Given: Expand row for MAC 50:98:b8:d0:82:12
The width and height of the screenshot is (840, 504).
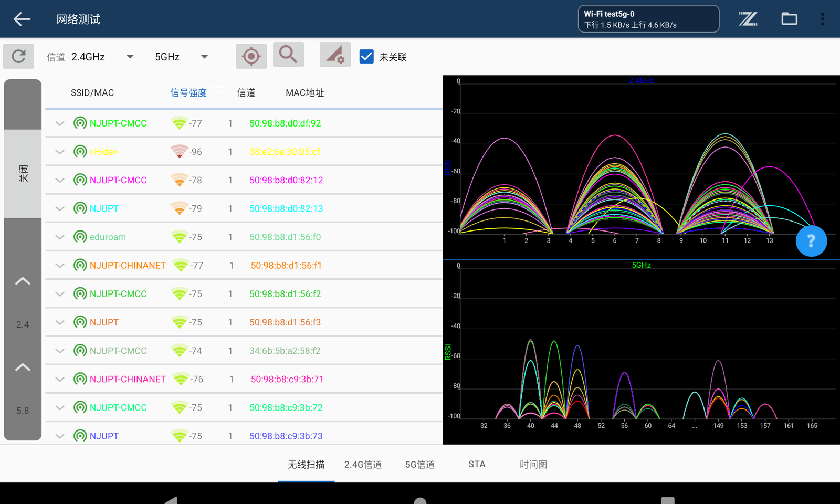Looking at the screenshot, I should pos(60,180).
